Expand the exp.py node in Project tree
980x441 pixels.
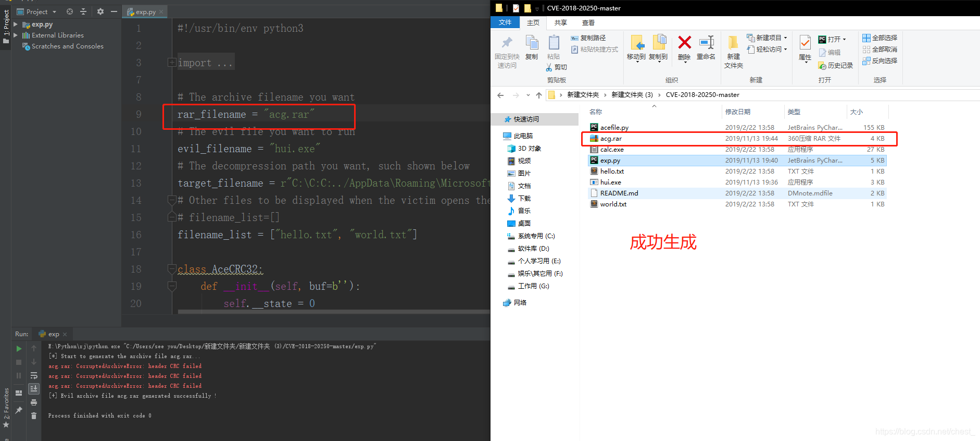[x=16, y=24]
